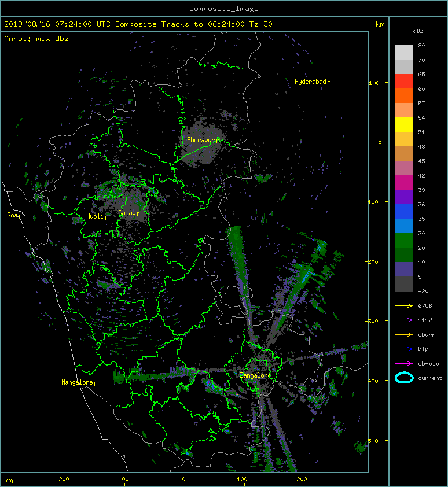Click the Composite_Image title text
The height and width of the screenshot is (487, 448).
[x=224, y=8]
